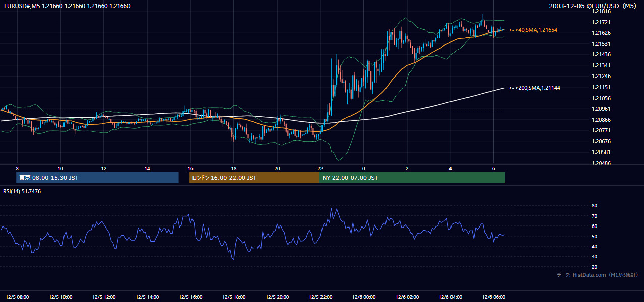Click price axis value 1.20676
This screenshot has width=644, height=302.
pos(601,141)
